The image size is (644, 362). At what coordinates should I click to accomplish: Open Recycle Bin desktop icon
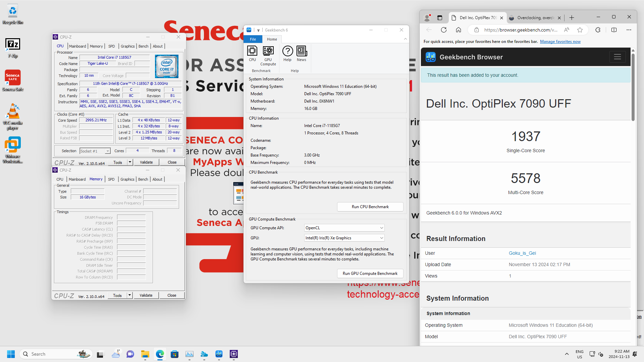13,14
